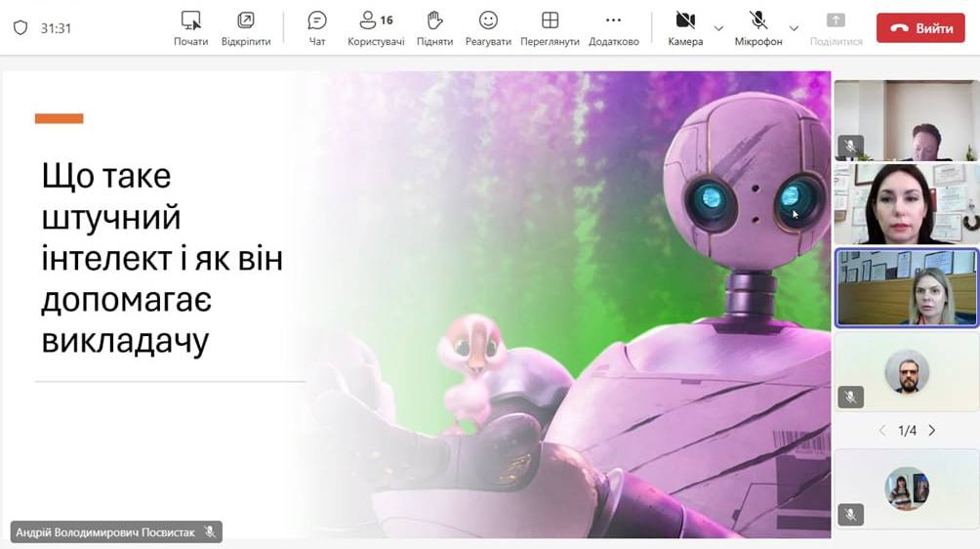Select the top participant video thumbnail
This screenshot has height=549, width=980.
907,120
